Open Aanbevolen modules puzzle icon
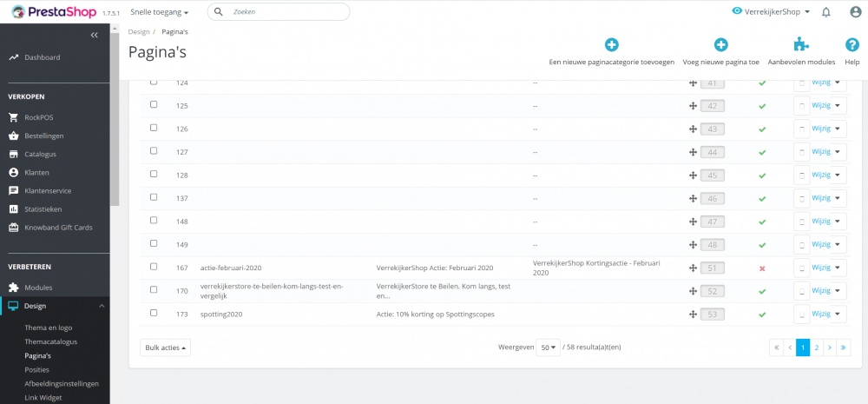 (x=801, y=45)
